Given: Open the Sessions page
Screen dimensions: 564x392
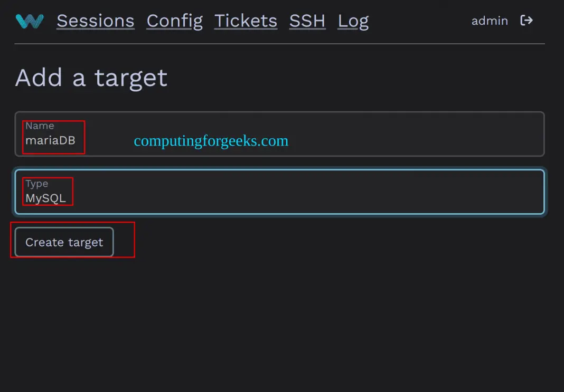Looking at the screenshot, I should click(95, 21).
